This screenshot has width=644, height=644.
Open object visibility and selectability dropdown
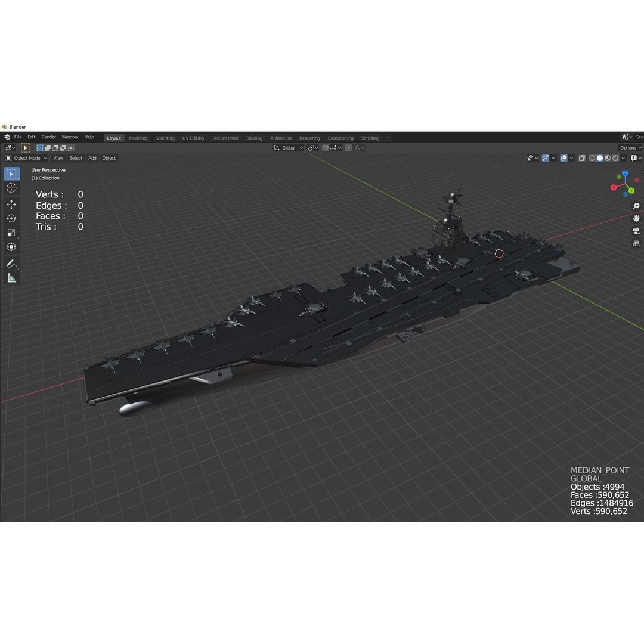tap(532, 158)
